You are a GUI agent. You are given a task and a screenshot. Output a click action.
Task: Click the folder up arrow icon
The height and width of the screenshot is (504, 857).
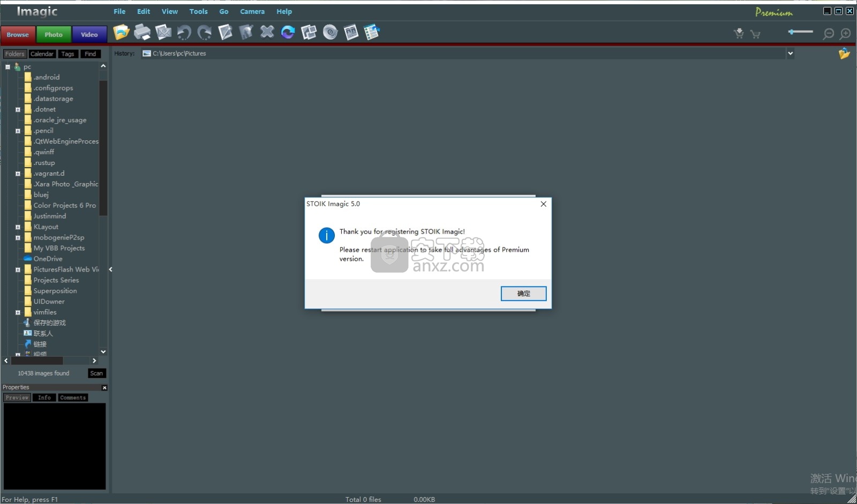tap(845, 54)
